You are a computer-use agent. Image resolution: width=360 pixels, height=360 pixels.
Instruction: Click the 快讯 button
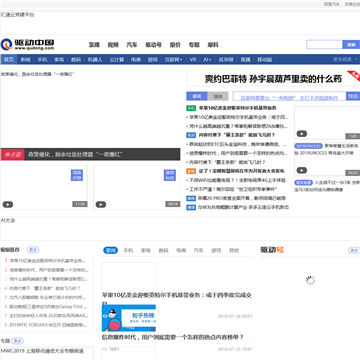353,96
